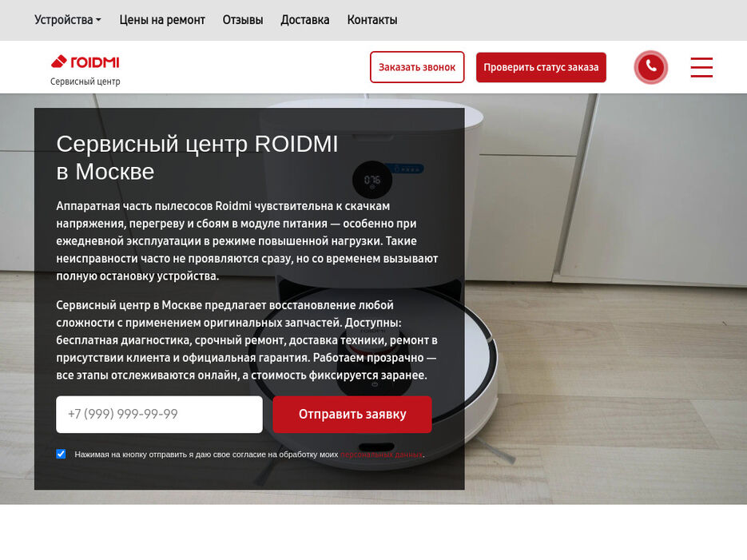Image resolution: width=747 pixels, height=560 pixels.
Task: Click Проверить статус заказа button
Action: (541, 67)
